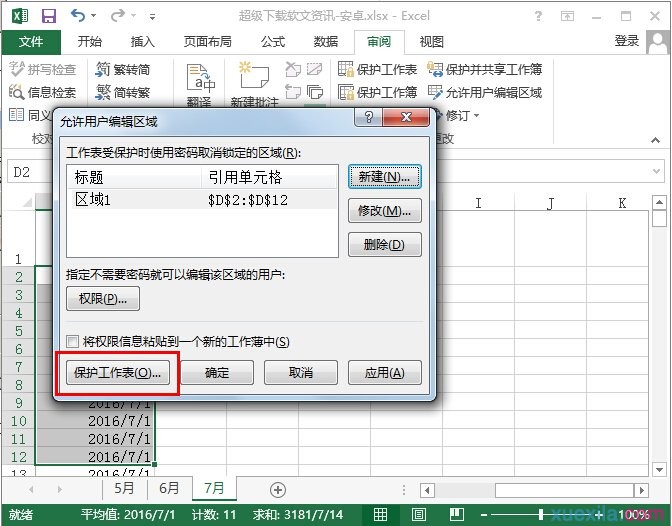Click 确定 in the dialog
This screenshot has height=526, width=672.
point(217,373)
